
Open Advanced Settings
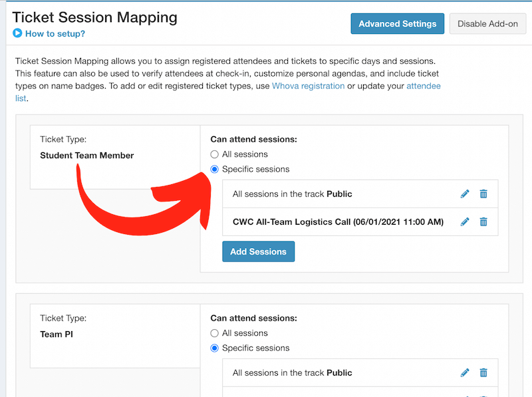click(397, 24)
